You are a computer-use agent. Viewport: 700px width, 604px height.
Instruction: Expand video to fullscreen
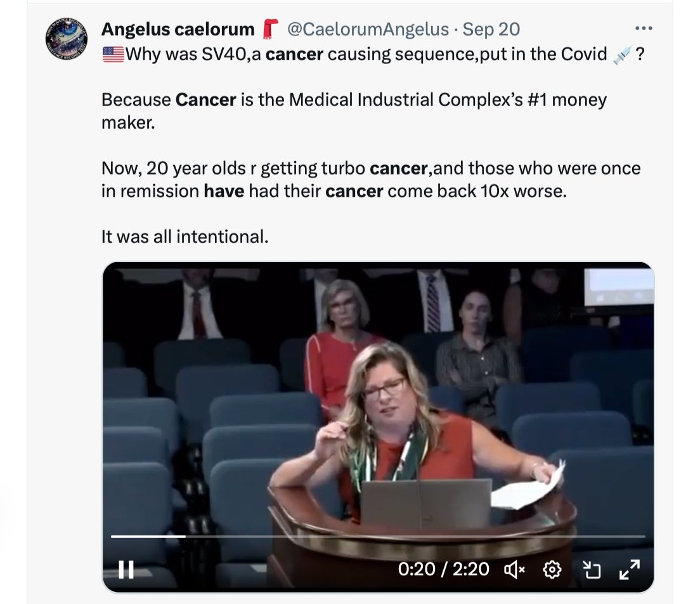(x=630, y=570)
